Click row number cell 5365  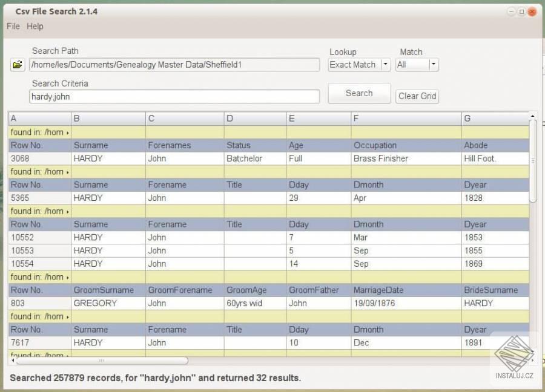(x=39, y=198)
